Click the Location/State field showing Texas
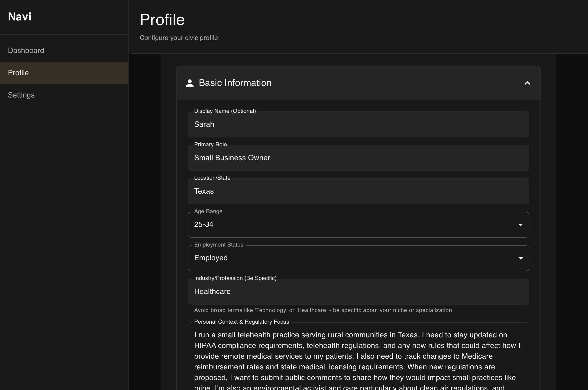The width and height of the screenshot is (588, 390). tap(358, 191)
